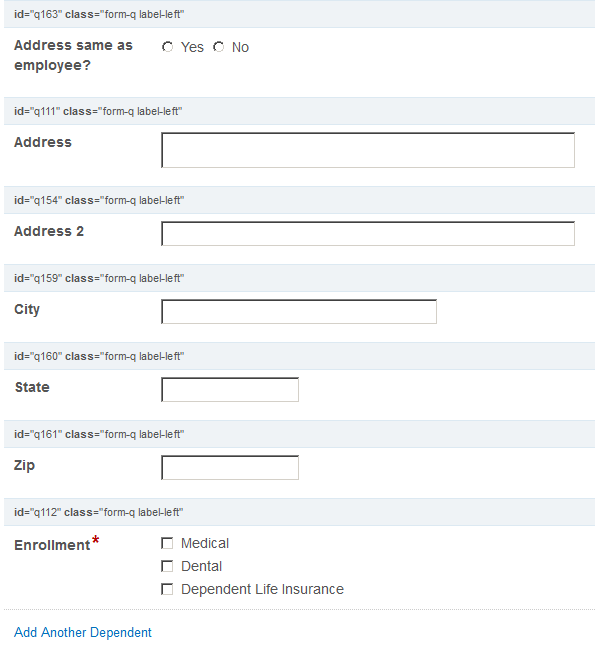Select the q159 header above City

(299, 278)
